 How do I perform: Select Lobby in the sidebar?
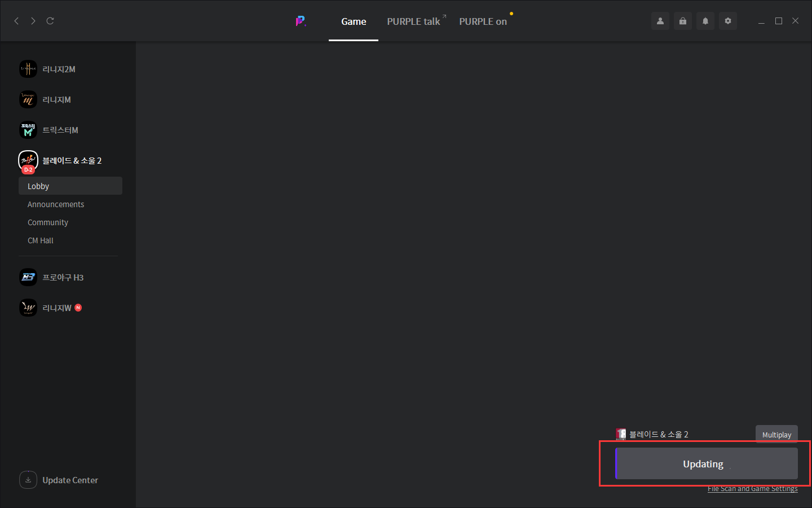click(x=70, y=186)
